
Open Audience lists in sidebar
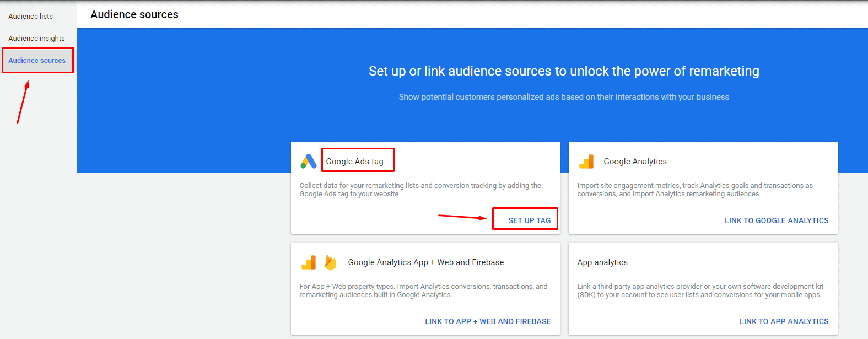[x=31, y=17]
